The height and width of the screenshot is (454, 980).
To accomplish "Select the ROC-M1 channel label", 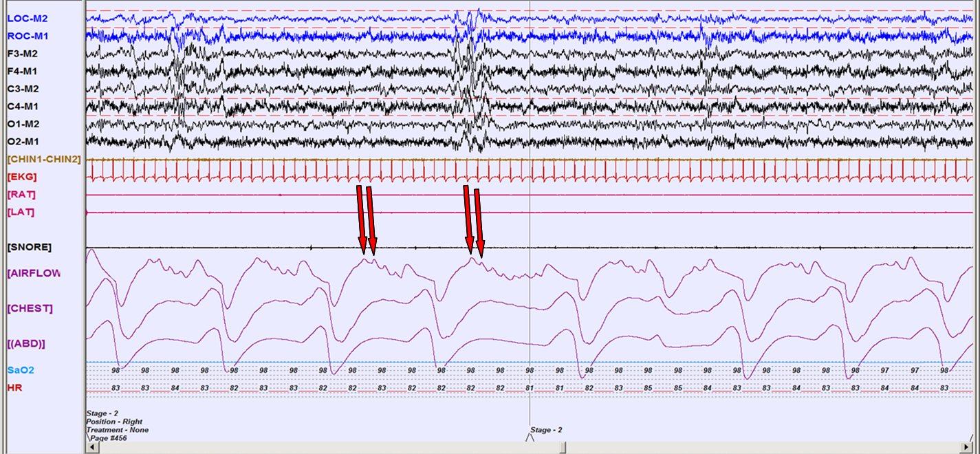I will (x=28, y=36).
